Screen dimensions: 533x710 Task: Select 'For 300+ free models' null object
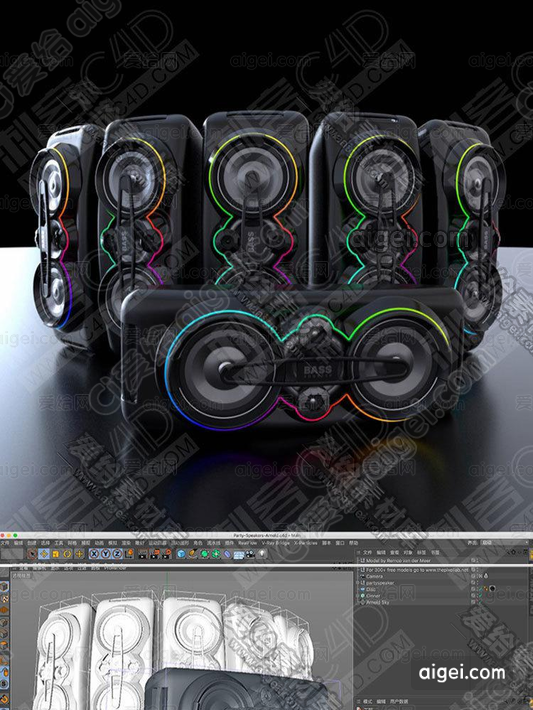click(417, 570)
